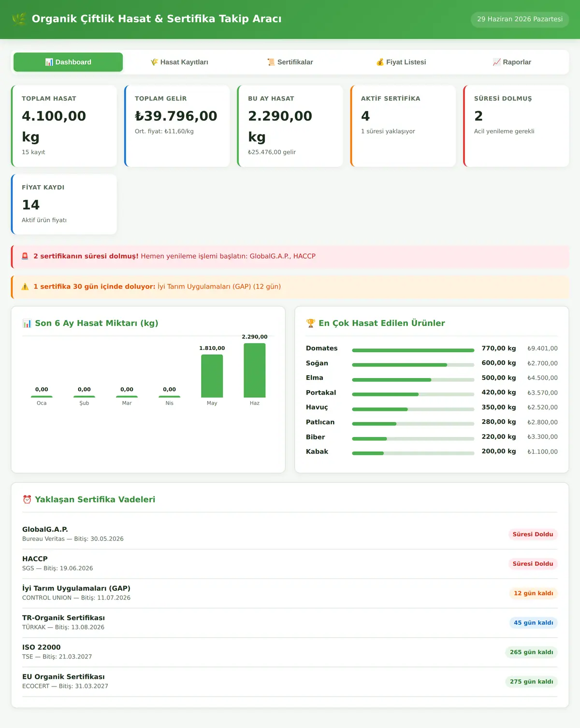
Task: Click the 30 gün içinde doluyor alert text
Action: click(157, 287)
